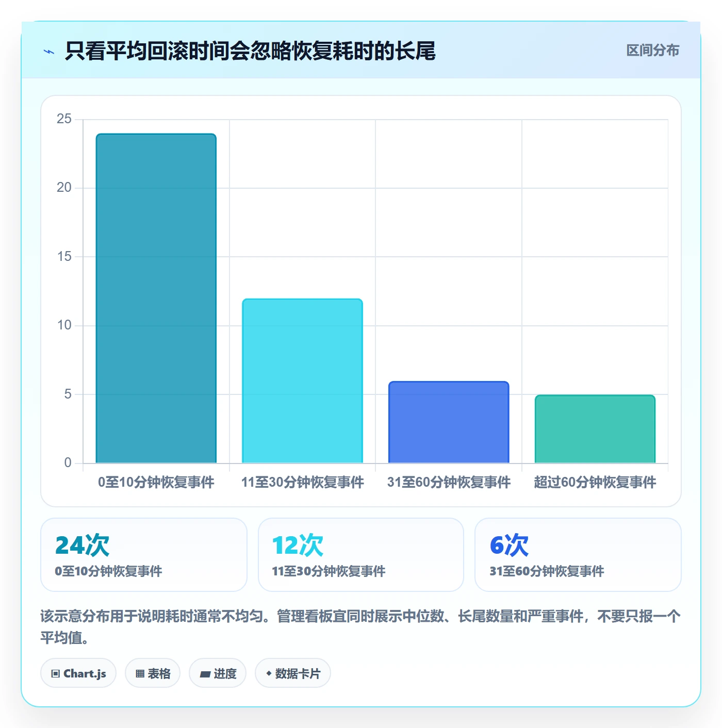Click the y-axis value 10
Viewport: 722px width, 728px height.
point(64,325)
